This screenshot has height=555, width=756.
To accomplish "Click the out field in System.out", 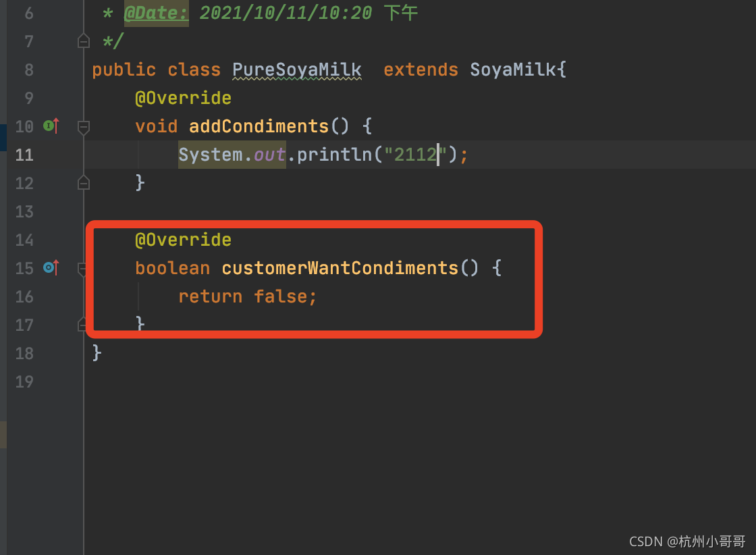I will pos(269,155).
